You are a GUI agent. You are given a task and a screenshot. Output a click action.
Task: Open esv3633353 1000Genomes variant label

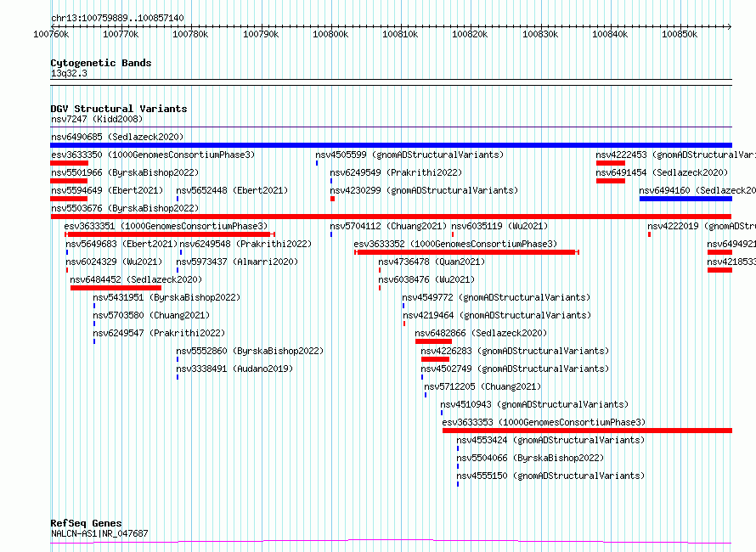click(544, 422)
